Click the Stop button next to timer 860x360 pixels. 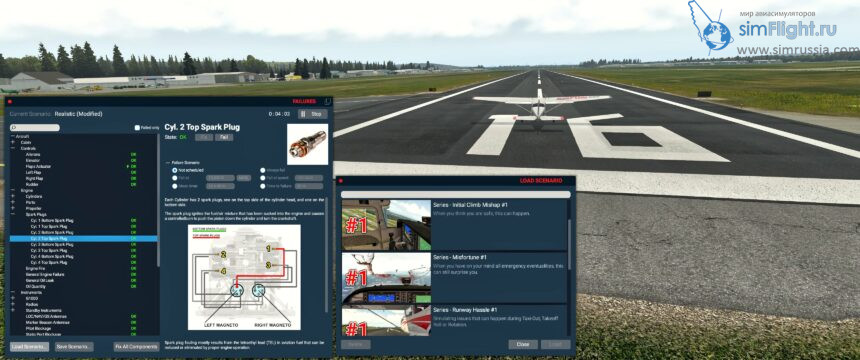[x=313, y=114]
